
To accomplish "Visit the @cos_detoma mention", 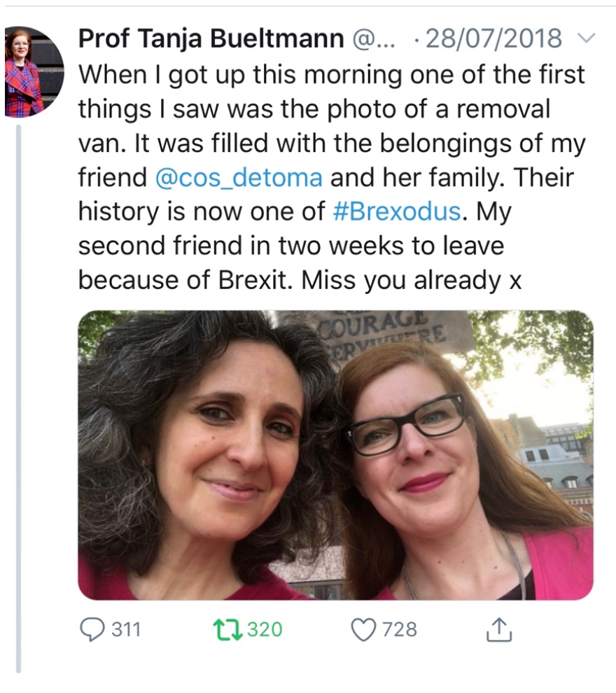I will point(238,178).
